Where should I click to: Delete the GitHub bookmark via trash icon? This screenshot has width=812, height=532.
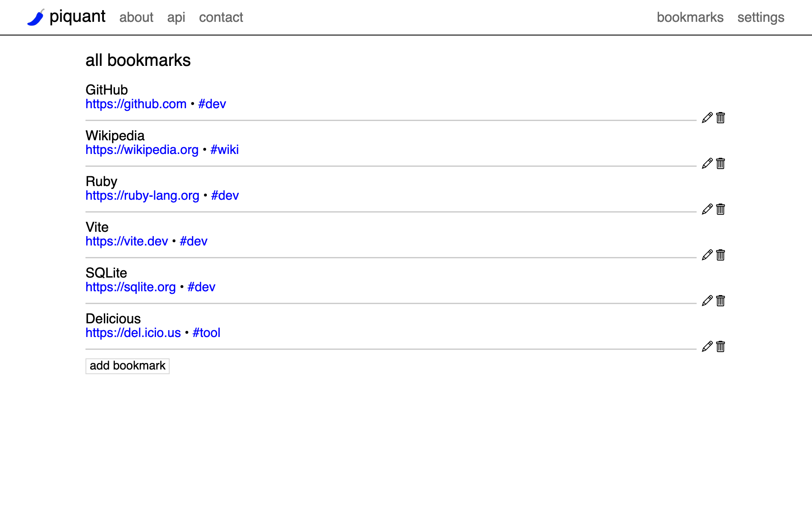click(x=721, y=118)
